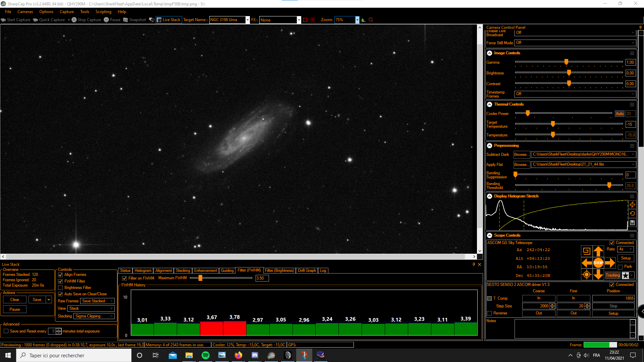Click the crosshair target icon in Scope Controls
Screen dimensions: 644x362
point(586,275)
